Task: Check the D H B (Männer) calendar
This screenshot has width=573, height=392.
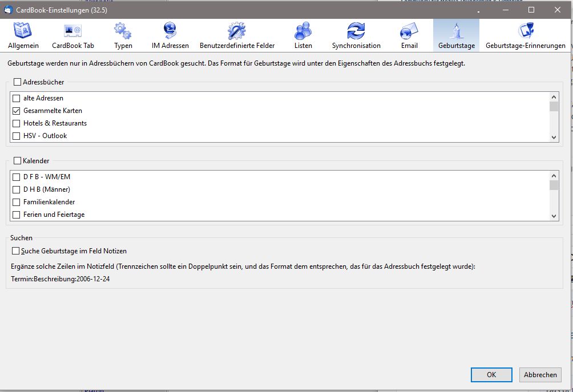Action: 16,189
